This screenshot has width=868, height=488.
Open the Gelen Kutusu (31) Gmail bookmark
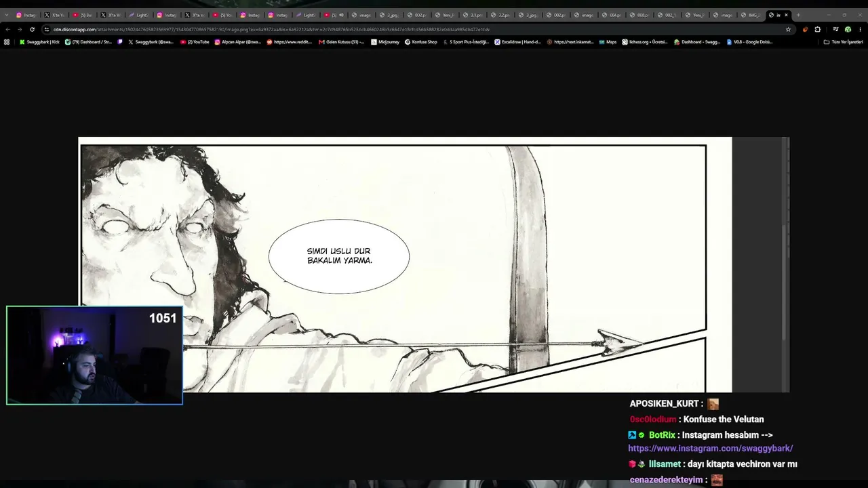pyautogui.click(x=341, y=42)
